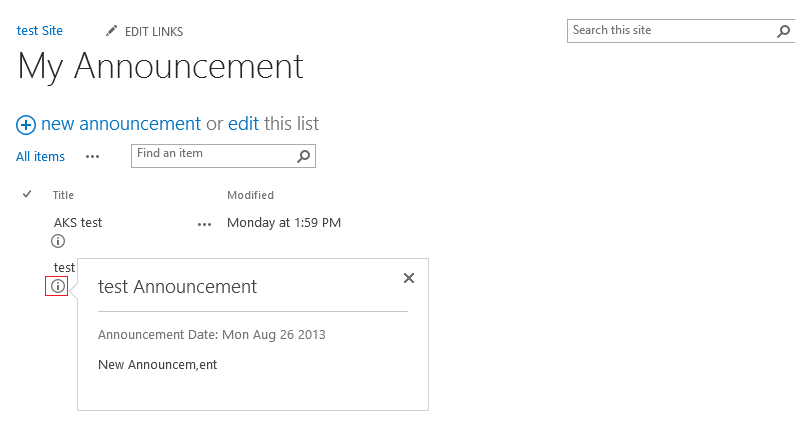795x433 pixels.
Task: Click the info icon under AKS test
Action: (x=58, y=241)
